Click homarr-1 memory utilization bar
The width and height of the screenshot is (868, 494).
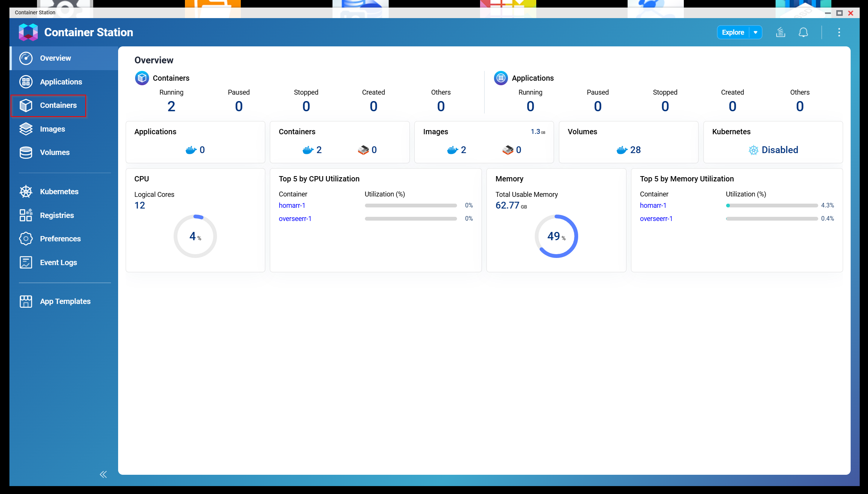(771, 206)
